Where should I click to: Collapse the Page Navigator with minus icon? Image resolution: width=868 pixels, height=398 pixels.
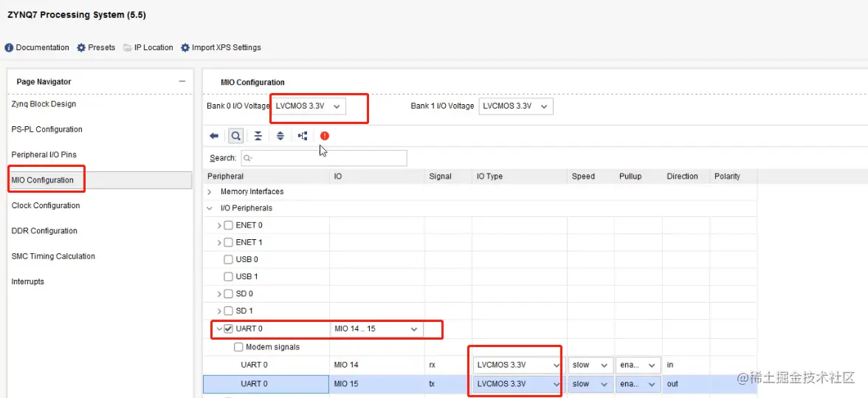pos(182,81)
